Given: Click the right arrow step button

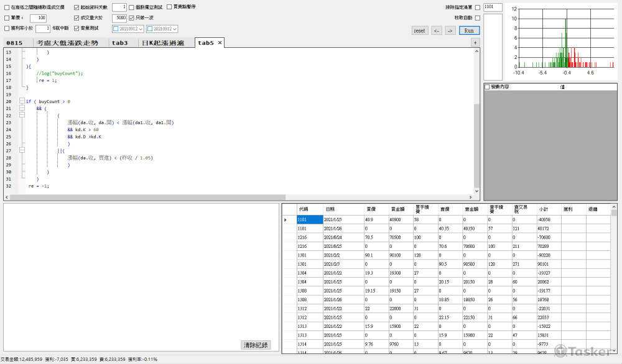Looking at the screenshot, I should click(x=450, y=30).
